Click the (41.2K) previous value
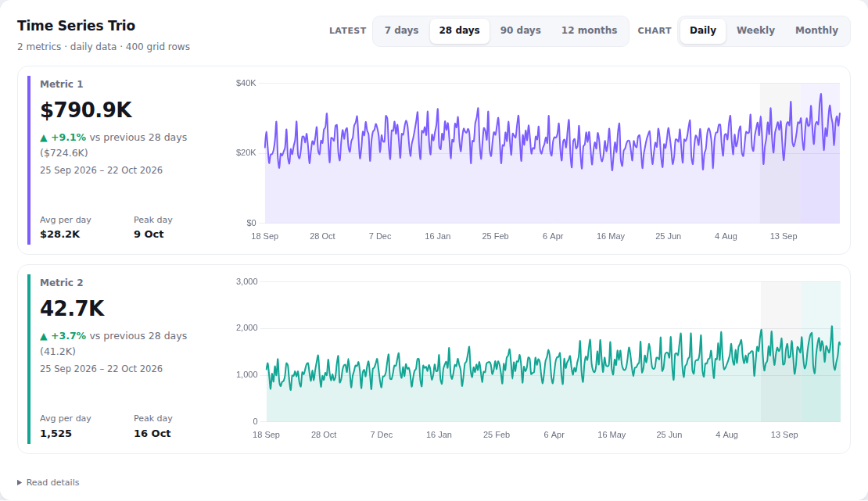The image size is (868, 501). tap(58, 352)
